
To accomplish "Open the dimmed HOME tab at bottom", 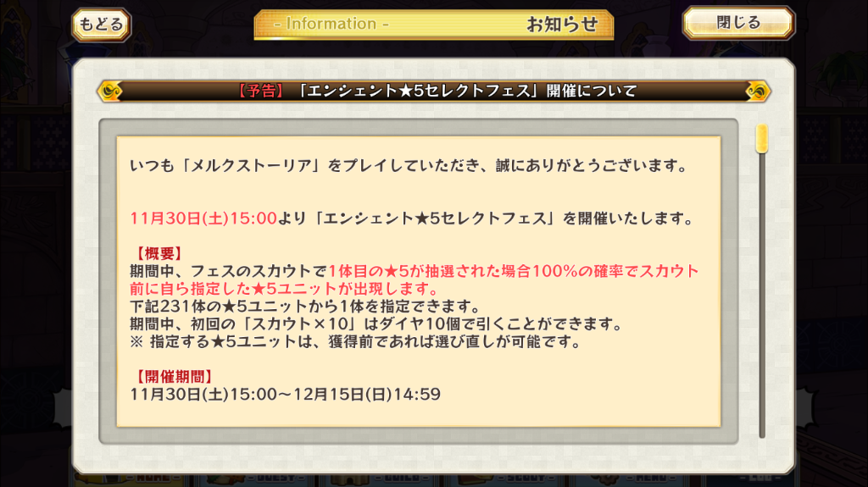I will [x=153, y=479].
